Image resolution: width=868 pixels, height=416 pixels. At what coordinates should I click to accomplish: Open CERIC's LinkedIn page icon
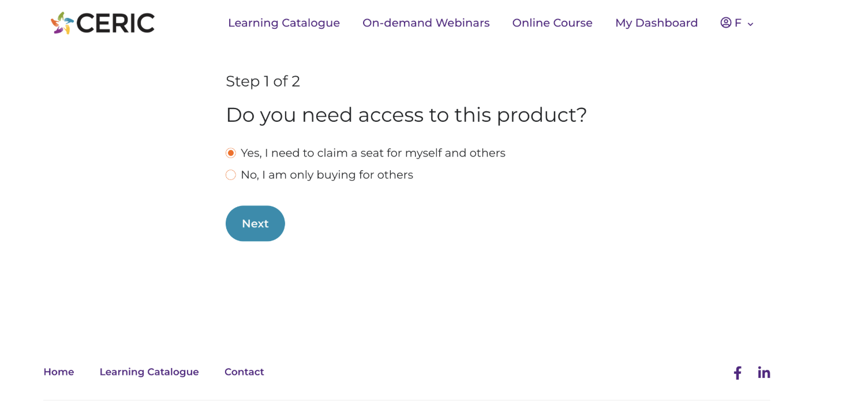pyautogui.click(x=764, y=373)
